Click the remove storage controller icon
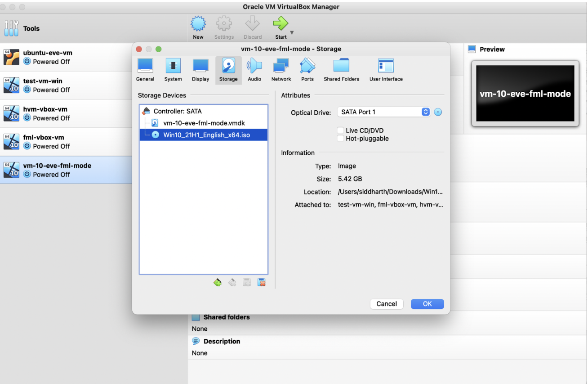588x388 pixels. 232,283
